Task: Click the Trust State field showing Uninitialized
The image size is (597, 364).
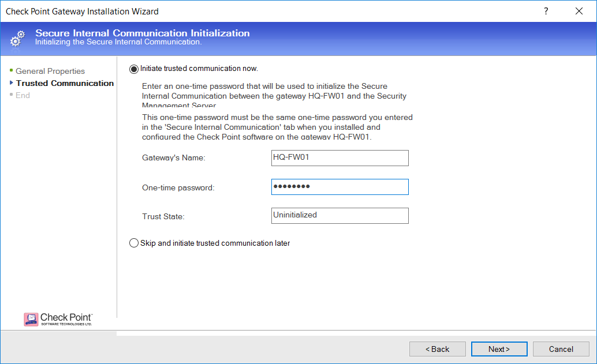Action: tap(339, 216)
